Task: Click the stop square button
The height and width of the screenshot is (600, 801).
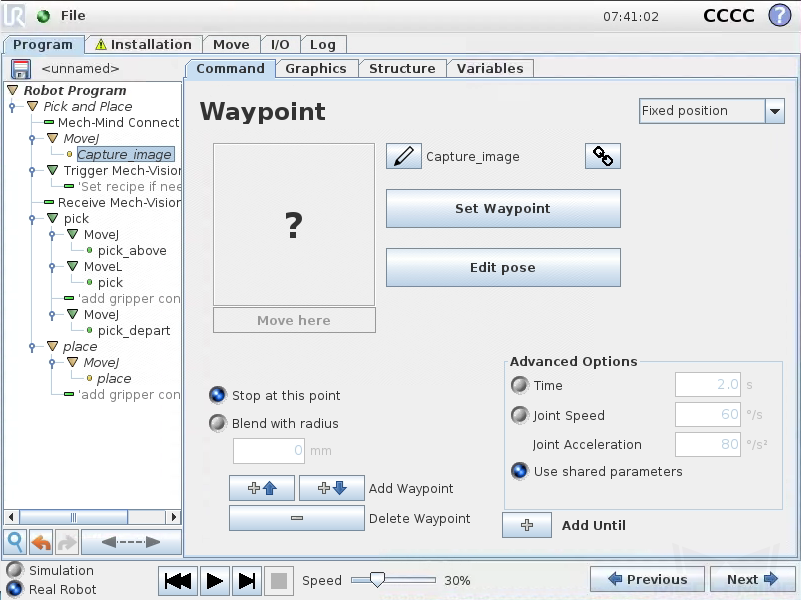Action: click(x=279, y=581)
